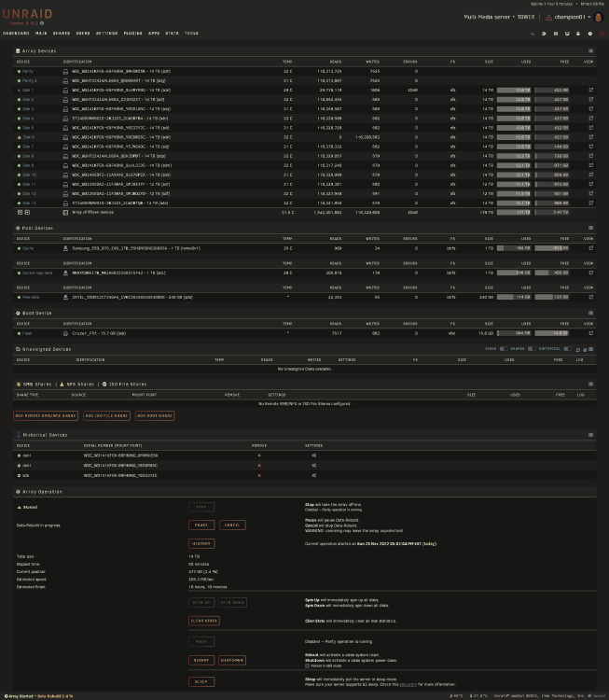
Task: Remove the third historical device listed
Action: [x=259, y=475]
